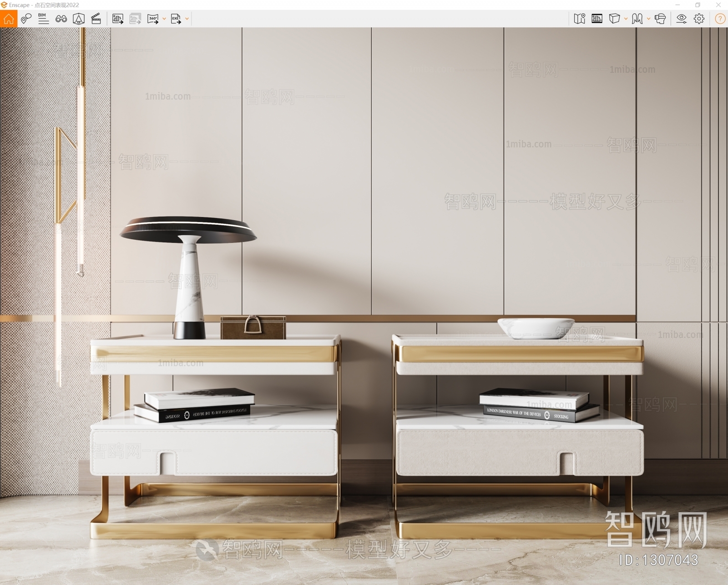Image resolution: width=728 pixels, height=585 pixels.
Task: Minimize the Enscape window
Action: (x=677, y=5)
